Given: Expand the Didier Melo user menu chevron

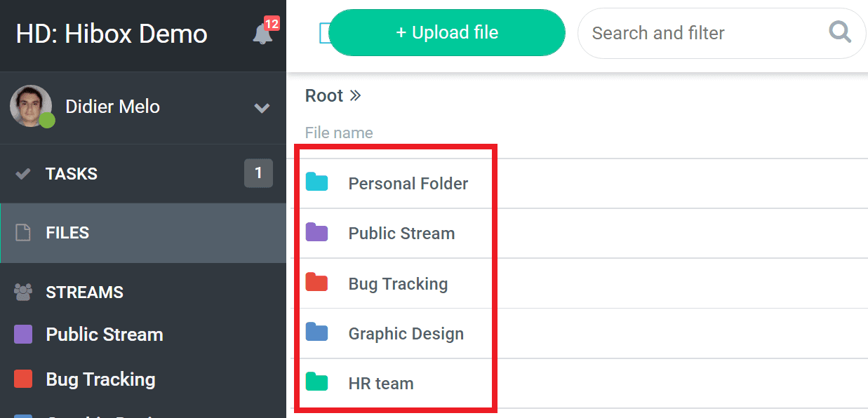Looking at the screenshot, I should tap(262, 108).
